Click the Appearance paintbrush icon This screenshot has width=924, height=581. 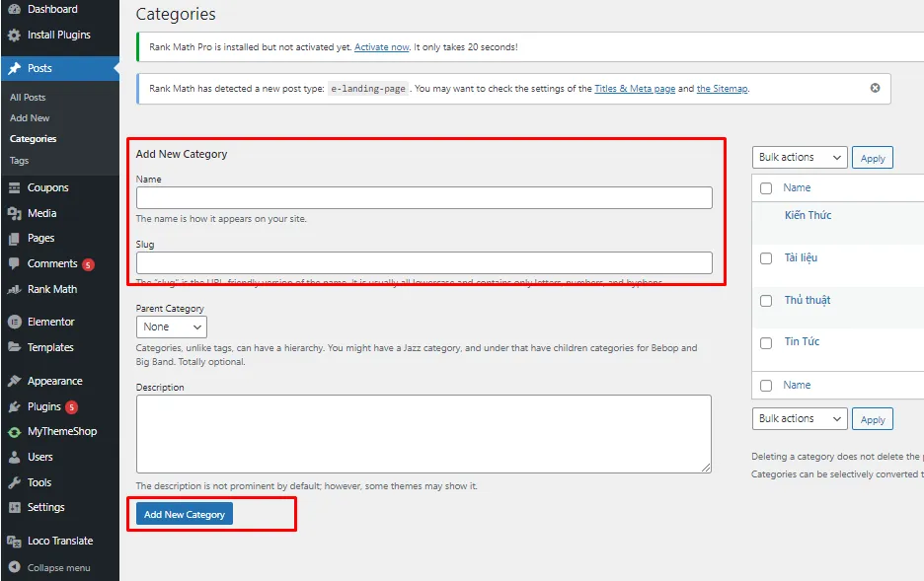[x=14, y=381]
